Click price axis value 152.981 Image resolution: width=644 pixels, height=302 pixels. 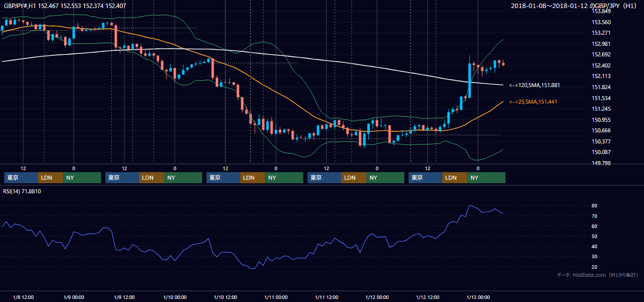coord(601,44)
